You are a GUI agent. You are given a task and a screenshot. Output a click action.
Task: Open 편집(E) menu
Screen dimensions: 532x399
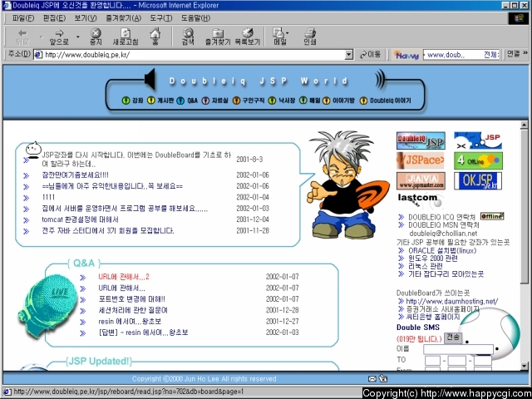coord(54,18)
